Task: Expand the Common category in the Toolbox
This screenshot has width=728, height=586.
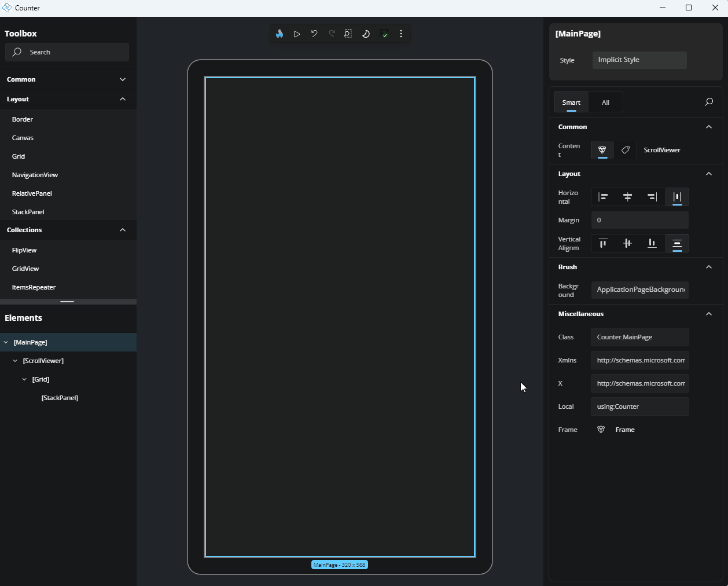Action: pos(67,79)
